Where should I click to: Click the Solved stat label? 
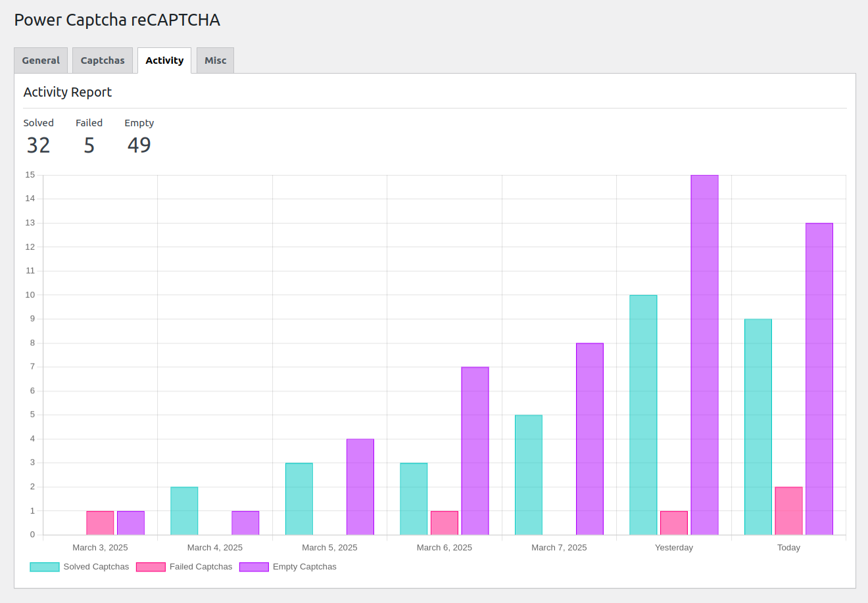tap(39, 123)
